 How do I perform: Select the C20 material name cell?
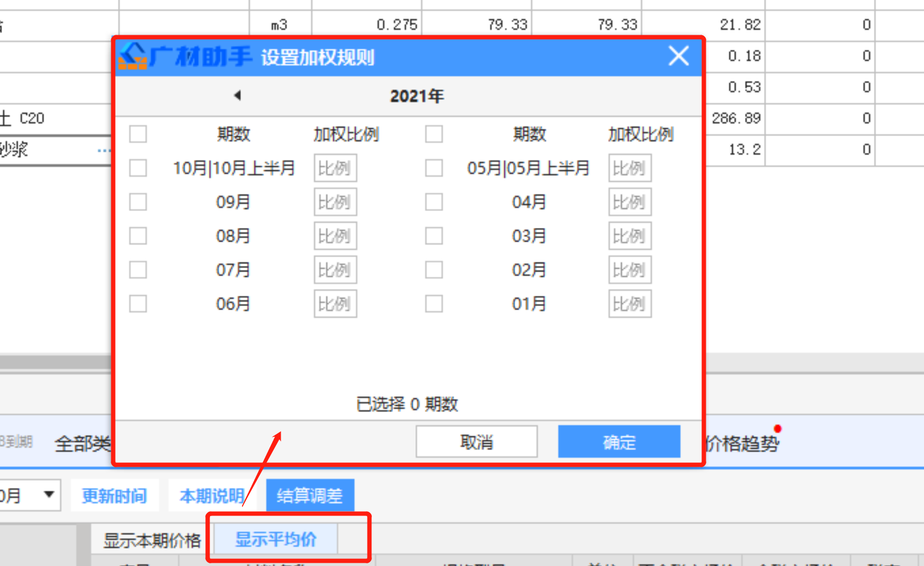coord(56,119)
